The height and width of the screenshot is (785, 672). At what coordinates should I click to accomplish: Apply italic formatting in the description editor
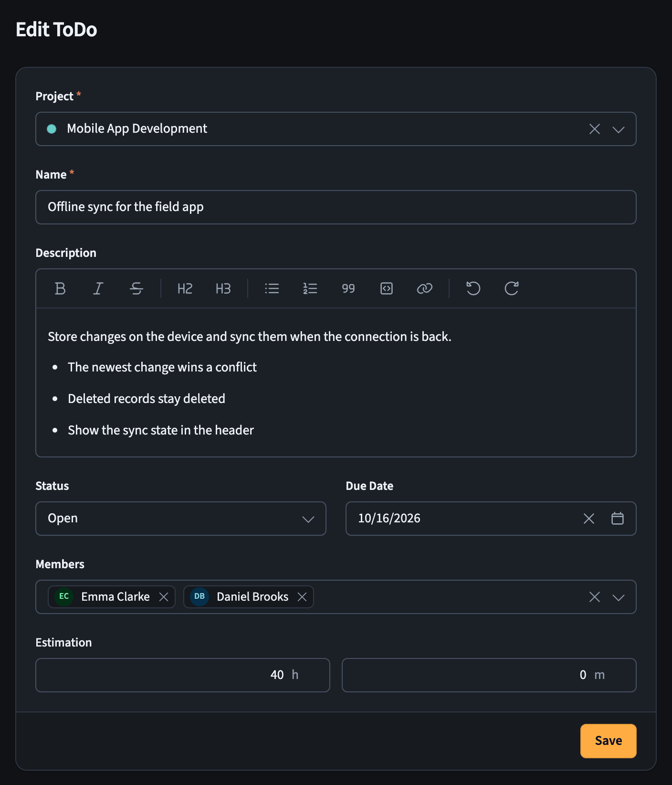coord(98,288)
